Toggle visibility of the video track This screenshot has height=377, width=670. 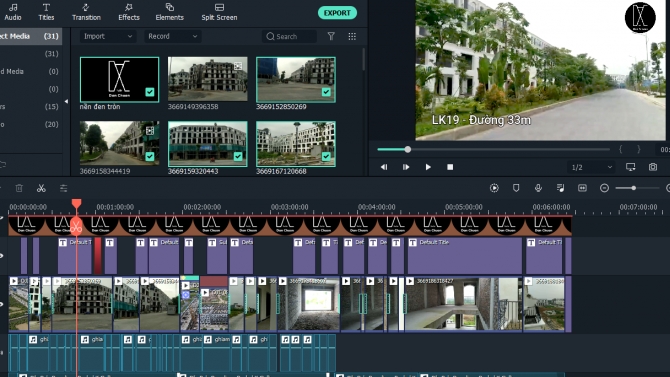2,304
